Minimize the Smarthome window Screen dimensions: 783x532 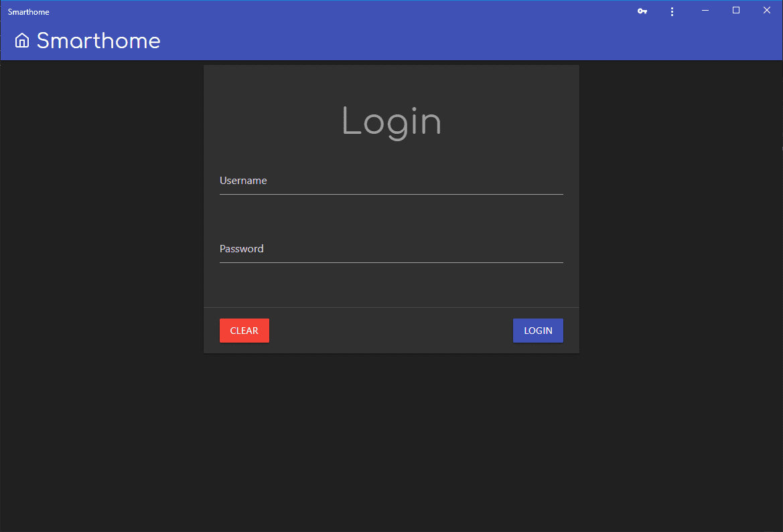(705, 11)
